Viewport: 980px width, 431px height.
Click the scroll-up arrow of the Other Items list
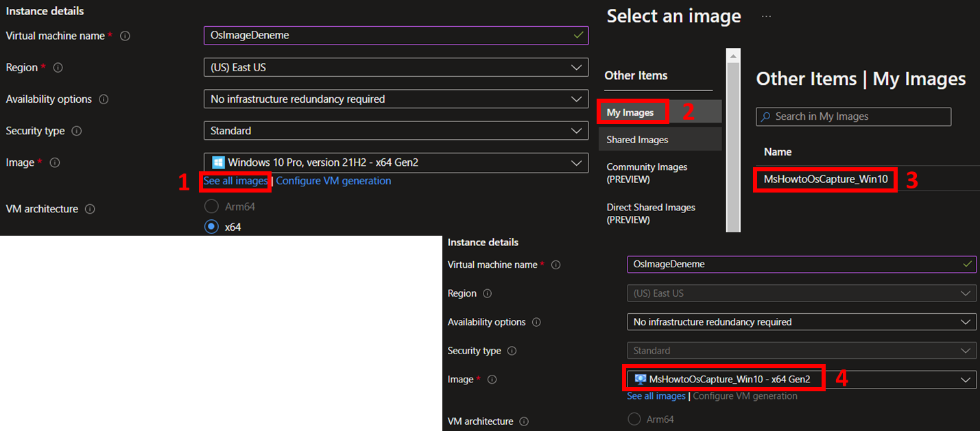[x=733, y=55]
